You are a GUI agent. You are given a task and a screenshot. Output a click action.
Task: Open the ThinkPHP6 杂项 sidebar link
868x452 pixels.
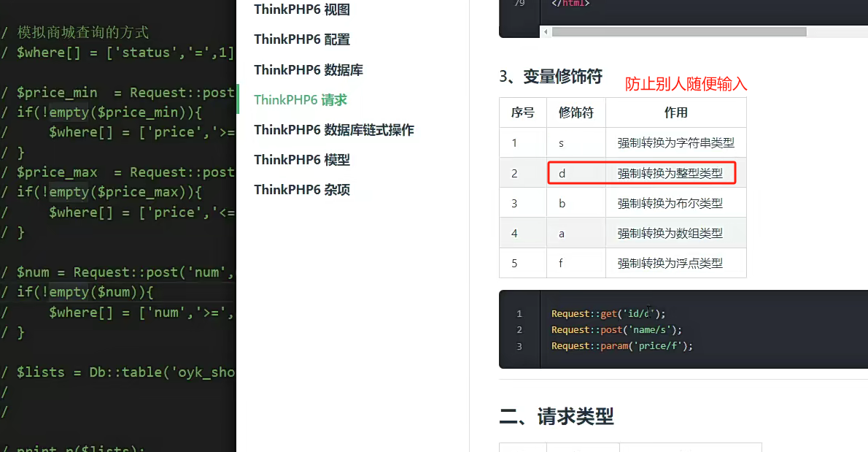pyautogui.click(x=302, y=189)
